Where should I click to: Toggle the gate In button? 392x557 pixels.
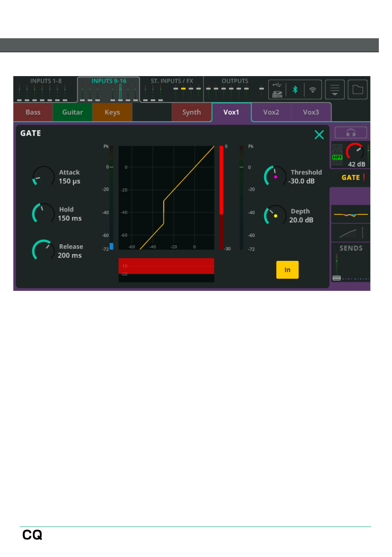(287, 270)
